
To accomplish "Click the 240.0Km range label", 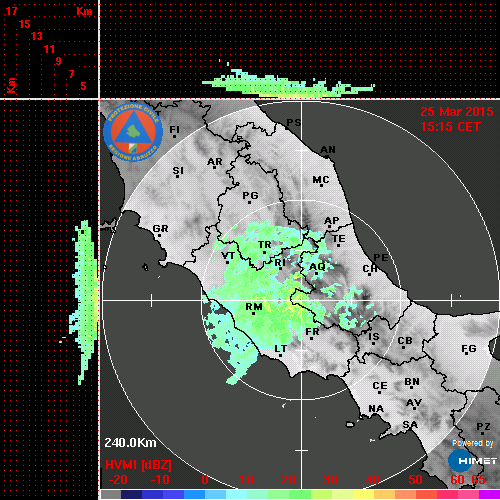I will click(x=130, y=443).
